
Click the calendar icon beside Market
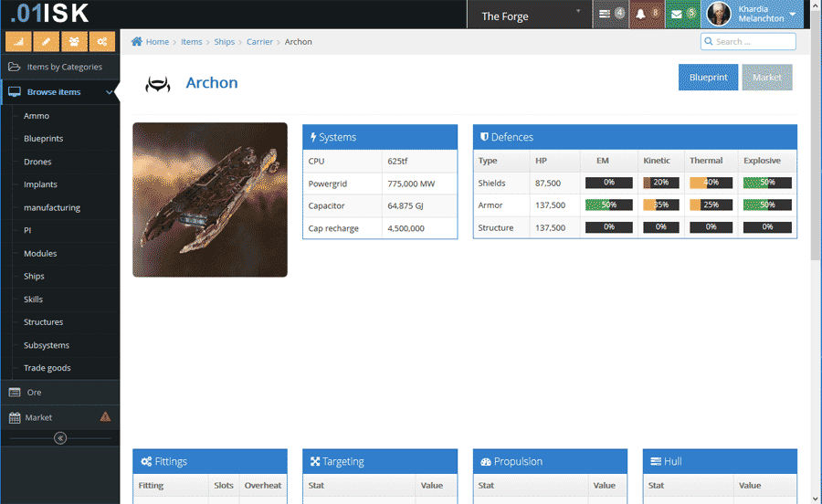[15, 417]
